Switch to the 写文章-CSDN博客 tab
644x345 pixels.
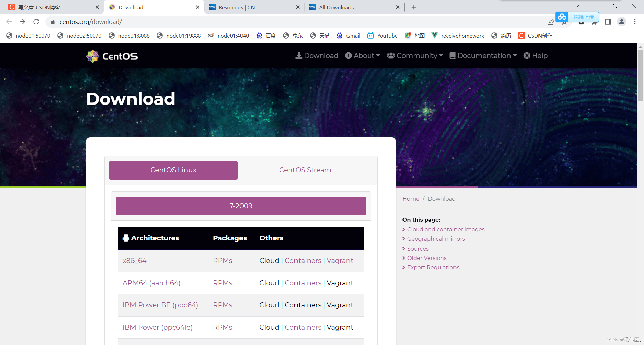(52, 7)
